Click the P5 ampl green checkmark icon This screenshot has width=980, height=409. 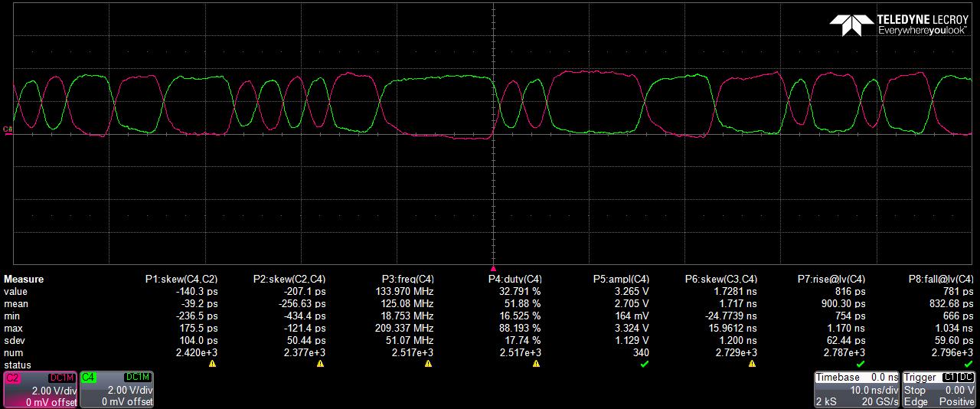[x=644, y=365]
